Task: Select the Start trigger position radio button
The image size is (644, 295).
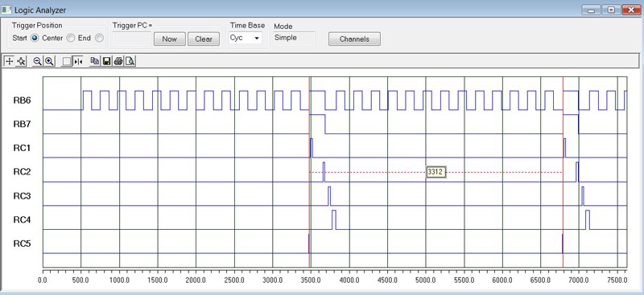Action: click(35, 38)
